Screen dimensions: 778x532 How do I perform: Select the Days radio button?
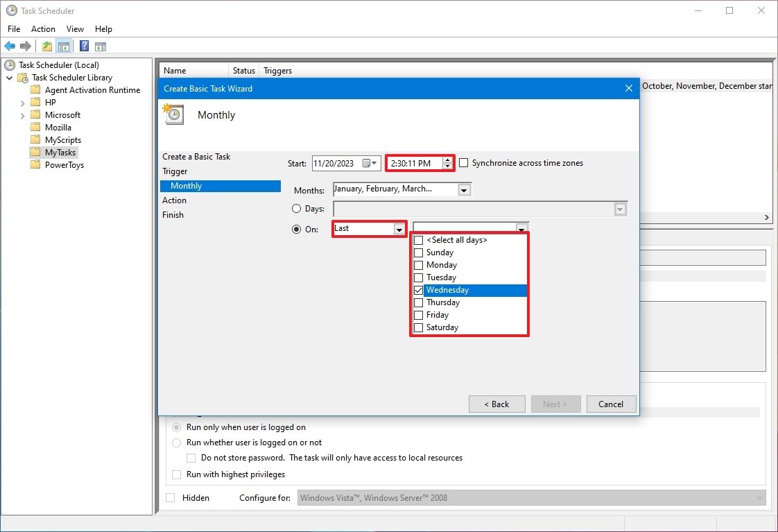point(295,209)
